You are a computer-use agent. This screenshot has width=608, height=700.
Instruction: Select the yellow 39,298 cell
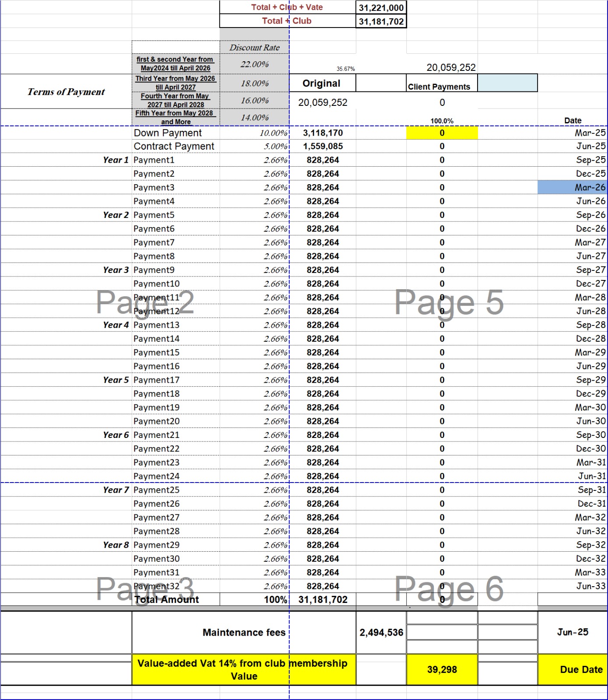pyautogui.click(x=442, y=669)
